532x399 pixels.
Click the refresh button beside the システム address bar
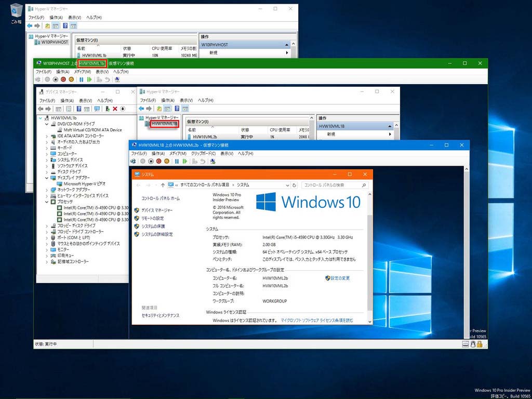(x=294, y=185)
